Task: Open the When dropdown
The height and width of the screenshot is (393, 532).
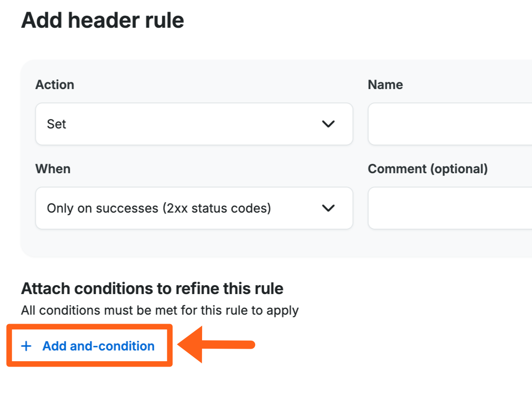Action: [x=194, y=208]
